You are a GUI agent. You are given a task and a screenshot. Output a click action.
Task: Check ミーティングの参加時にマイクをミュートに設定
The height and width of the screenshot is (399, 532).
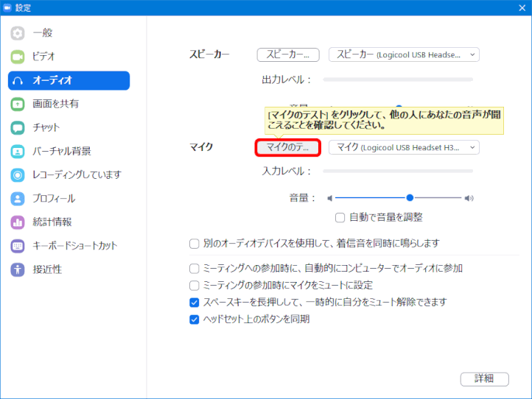point(194,286)
